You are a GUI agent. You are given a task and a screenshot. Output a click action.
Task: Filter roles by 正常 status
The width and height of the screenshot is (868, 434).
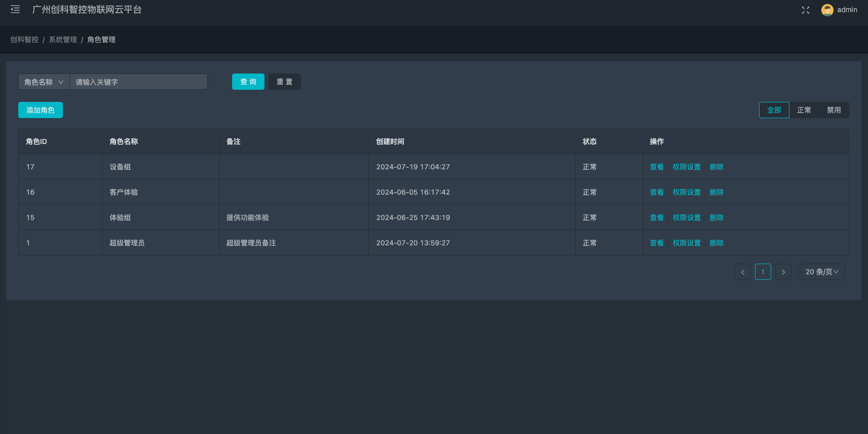tap(804, 110)
